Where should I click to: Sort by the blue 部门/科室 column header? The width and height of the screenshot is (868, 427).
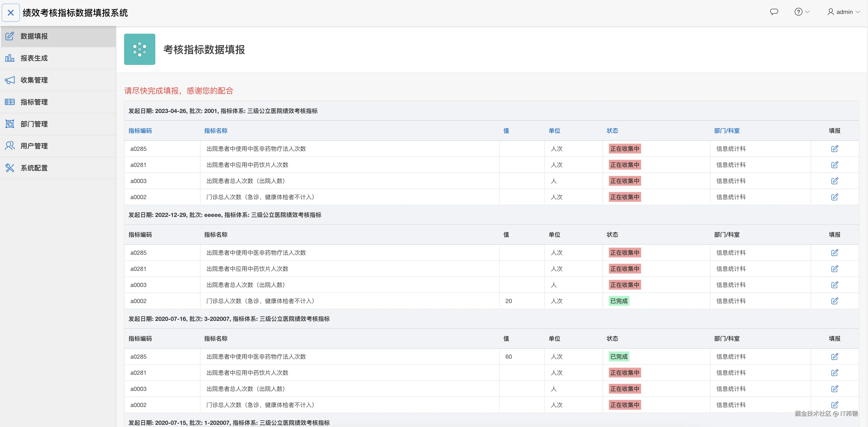[727, 131]
